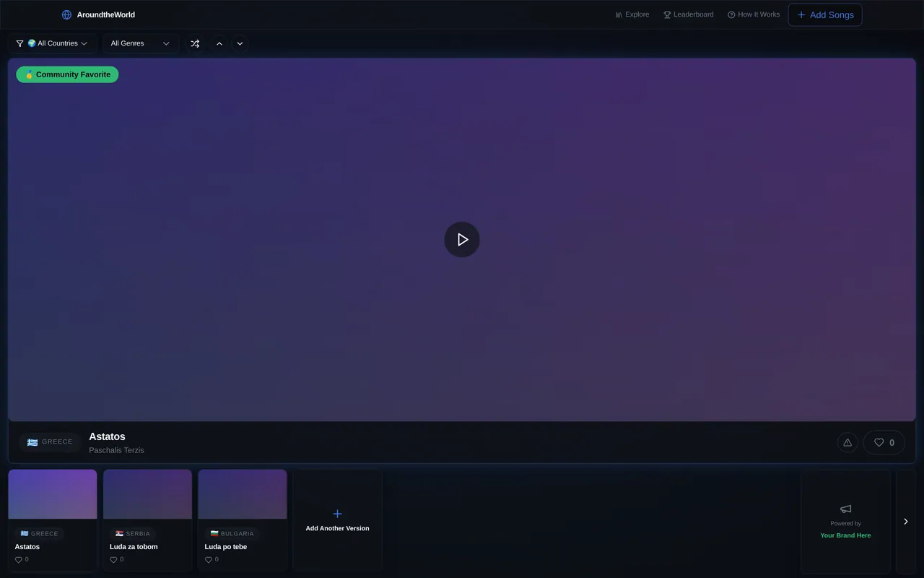The height and width of the screenshot is (578, 924).
Task: Click the Greece country tag beside song title
Action: 50,442
